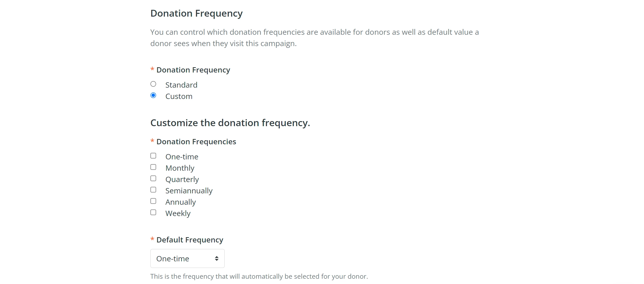Click the One-time value inside the select box
The height and width of the screenshot is (284, 644).
(173, 258)
